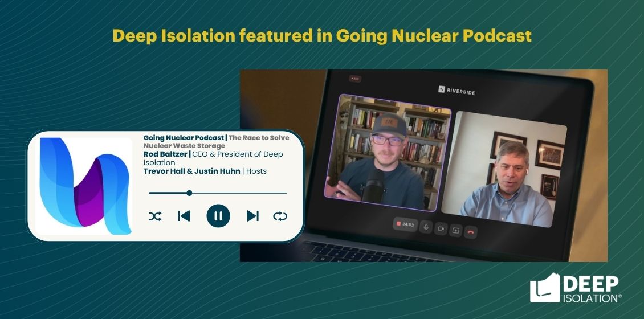Viewport: 644px width, 319px height.
Task: Pause the Going Nuclear Podcast playback
Action: 218,216
